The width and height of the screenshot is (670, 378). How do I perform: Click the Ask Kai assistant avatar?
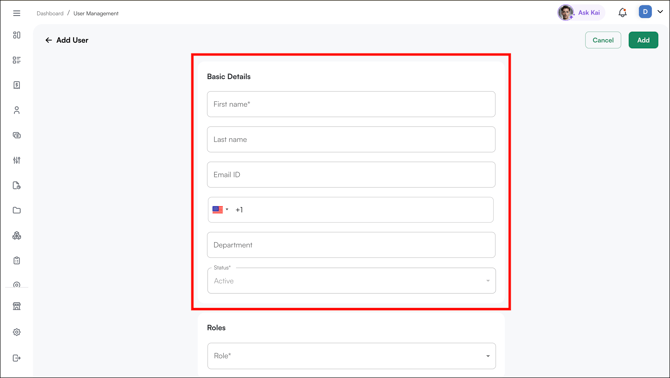[566, 12]
